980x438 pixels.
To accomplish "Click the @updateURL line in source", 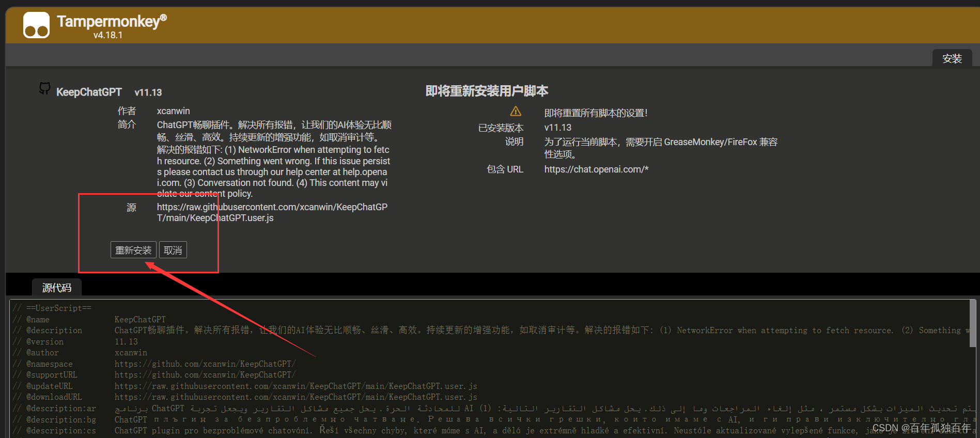I will pos(245,386).
